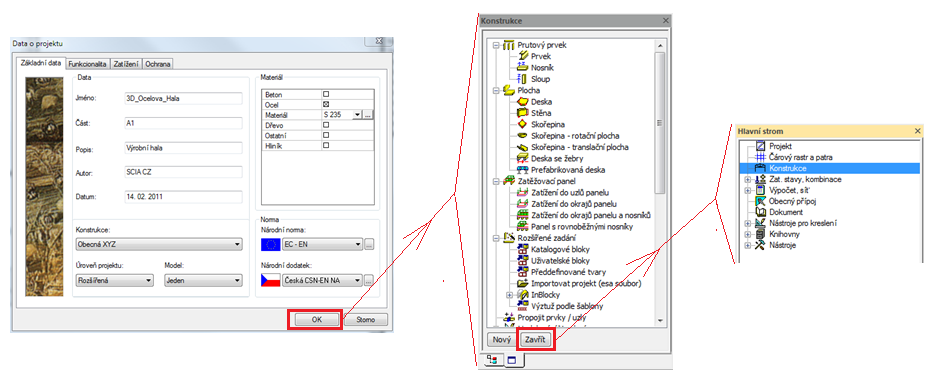Pick Zatížení do uzlů panelu icon
Viewport: 933px width, 376px height.
pos(523,192)
